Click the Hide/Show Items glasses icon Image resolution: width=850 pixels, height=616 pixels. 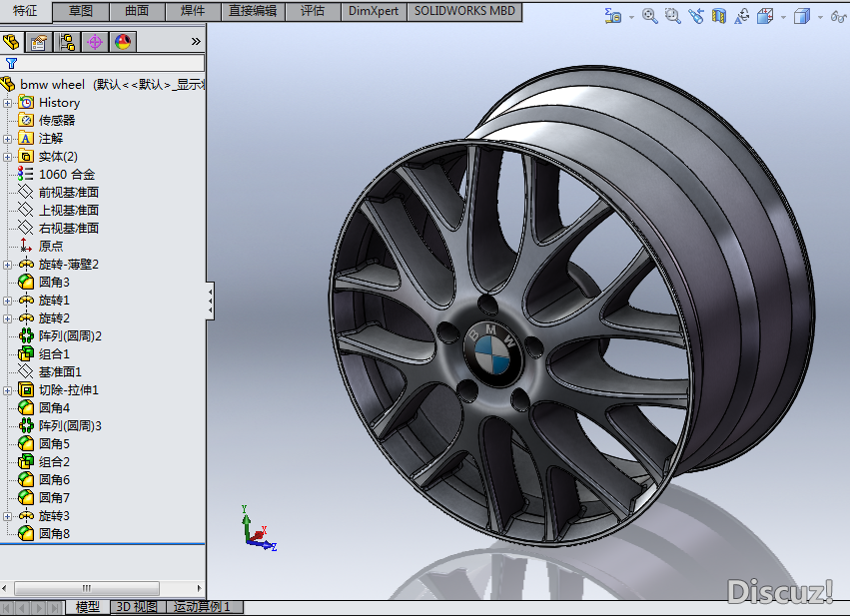click(x=839, y=17)
